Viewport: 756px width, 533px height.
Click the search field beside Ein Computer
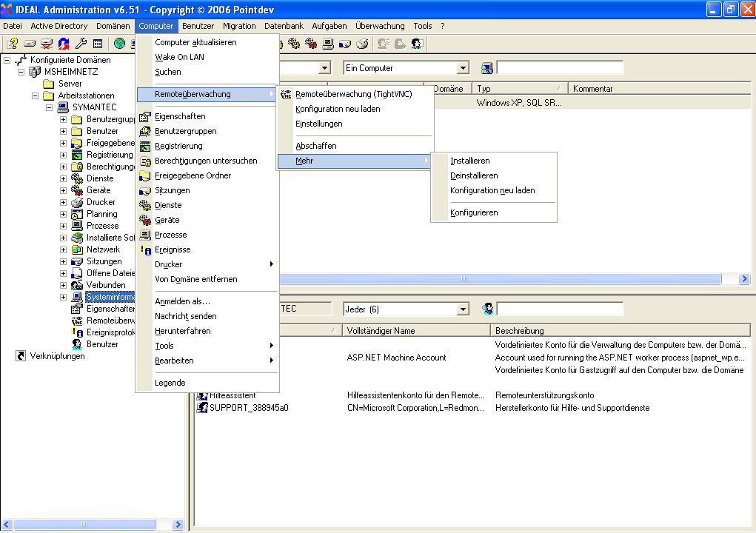pyautogui.click(x=560, y=68)
